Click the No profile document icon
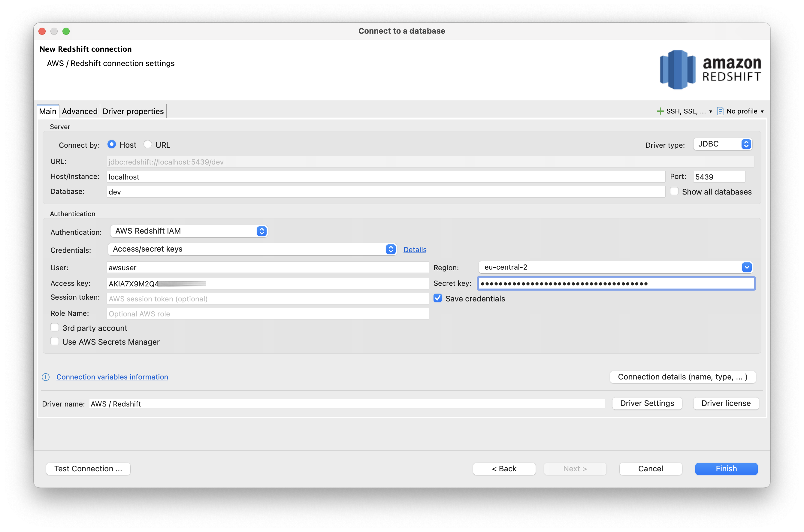 [720, 111]
